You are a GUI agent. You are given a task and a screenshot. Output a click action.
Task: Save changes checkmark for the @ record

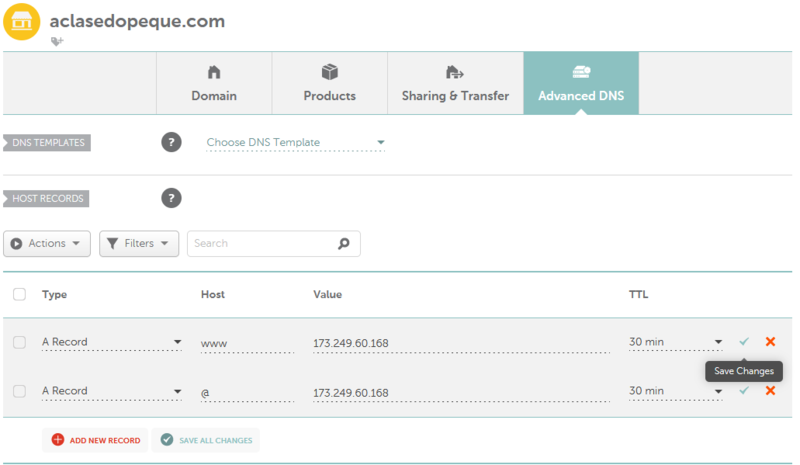[744, 390]
